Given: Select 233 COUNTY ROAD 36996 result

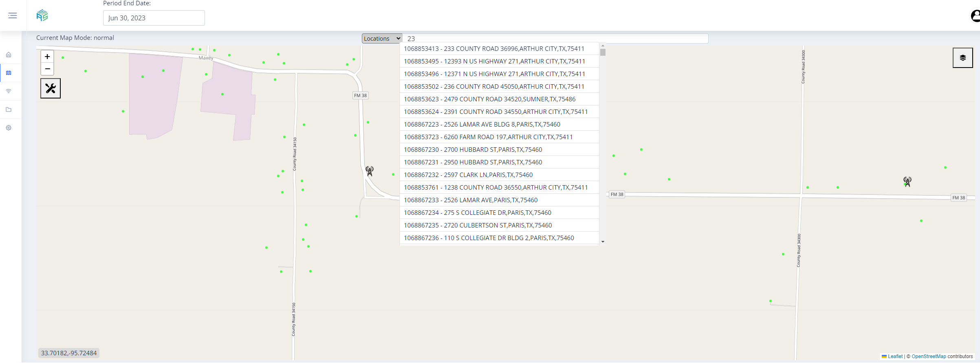Looking at the screenshot, I should point(500,49).
